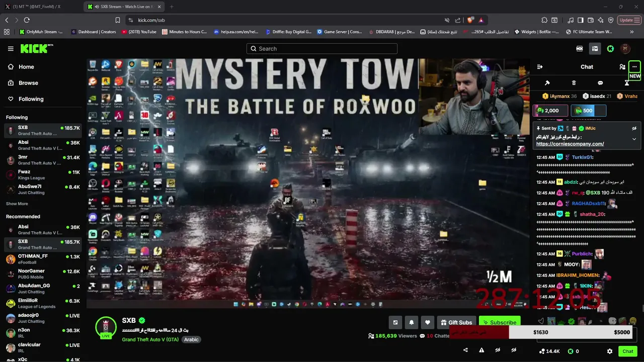Screen dimensions: 644x362
Task: Open the Kick sidebar hamburger menu
Action: coord(11,49)
